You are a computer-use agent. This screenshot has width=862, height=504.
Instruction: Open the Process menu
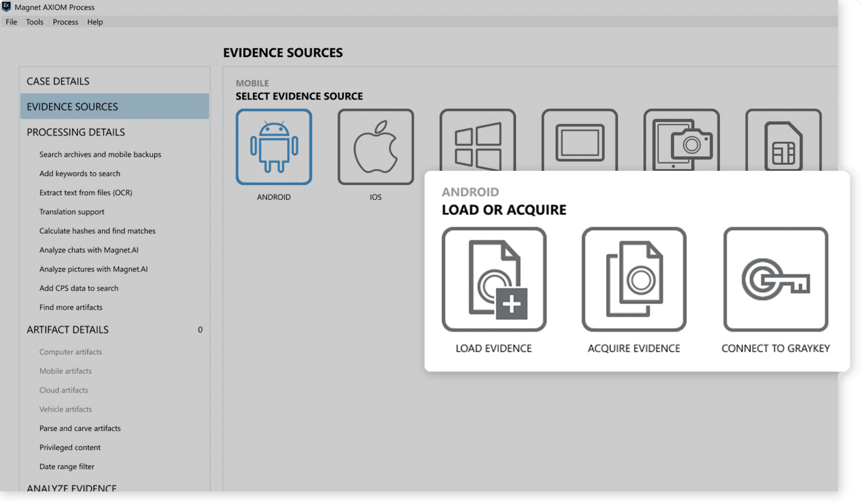[65, 22]
